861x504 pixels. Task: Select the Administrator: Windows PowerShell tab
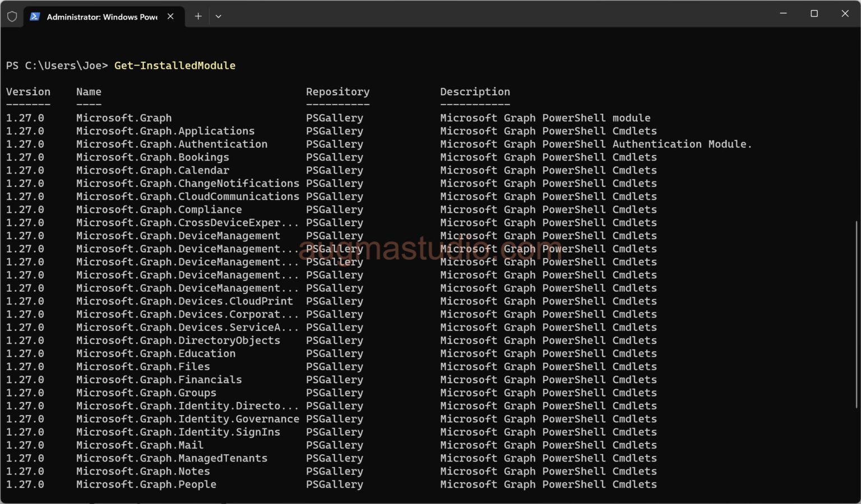pyautogui.click(x=101, y=17)
